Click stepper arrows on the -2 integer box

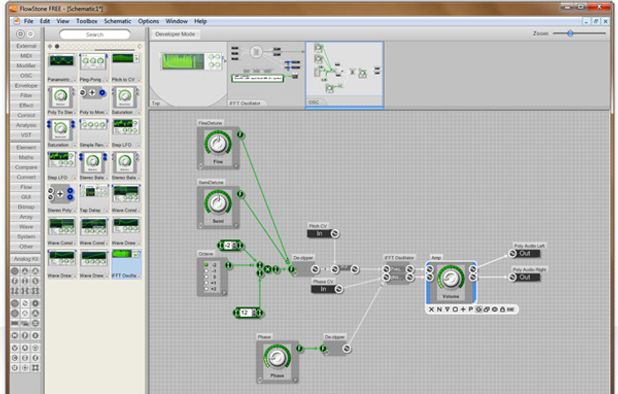(x=235, y=246)
